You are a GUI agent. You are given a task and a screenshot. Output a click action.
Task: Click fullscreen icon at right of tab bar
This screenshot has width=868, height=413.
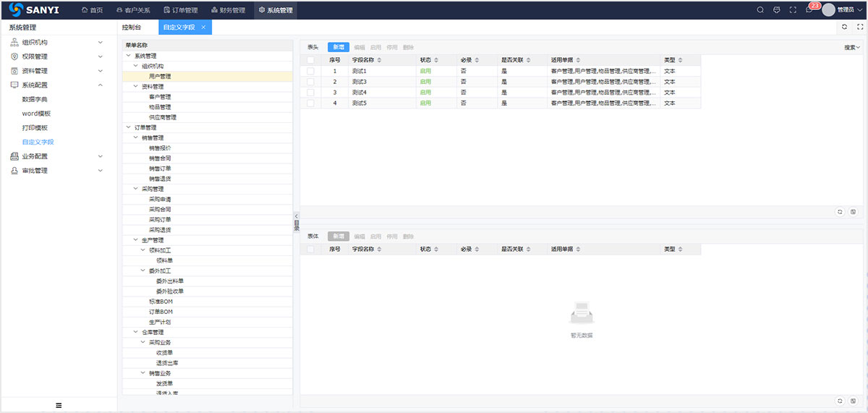(x=860, y=27)
